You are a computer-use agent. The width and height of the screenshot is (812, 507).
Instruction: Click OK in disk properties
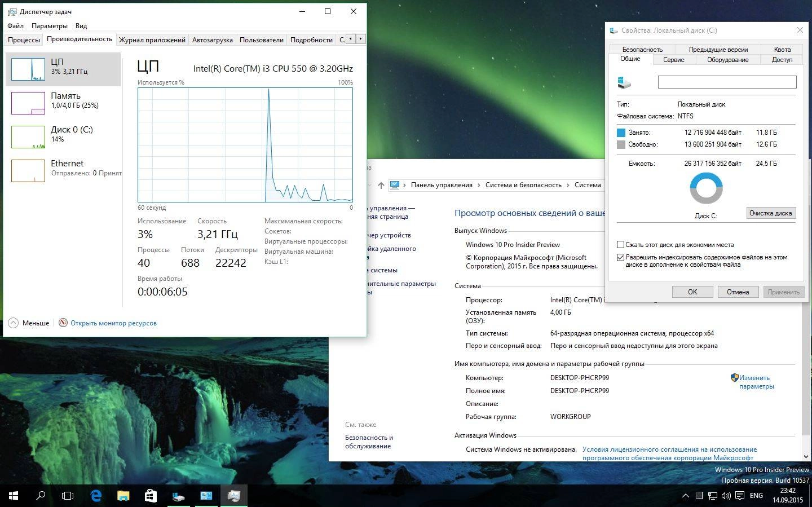click(692, 292)
